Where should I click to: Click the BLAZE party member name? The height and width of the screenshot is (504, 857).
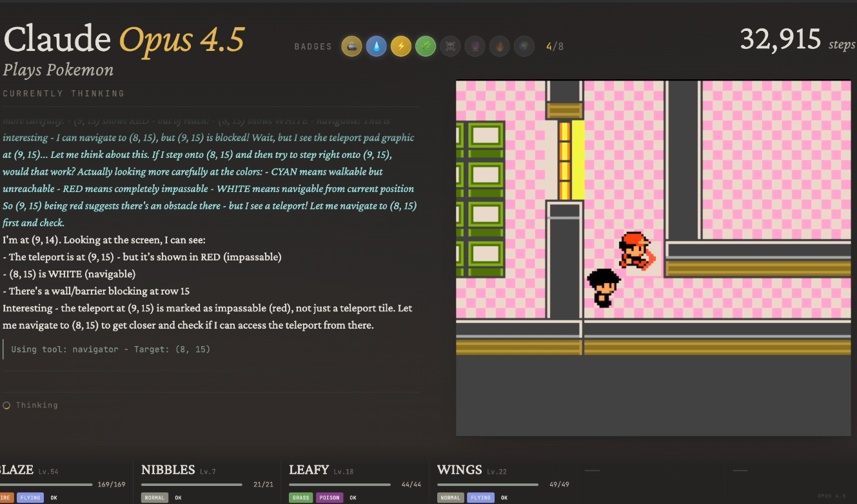pos(17,470)
